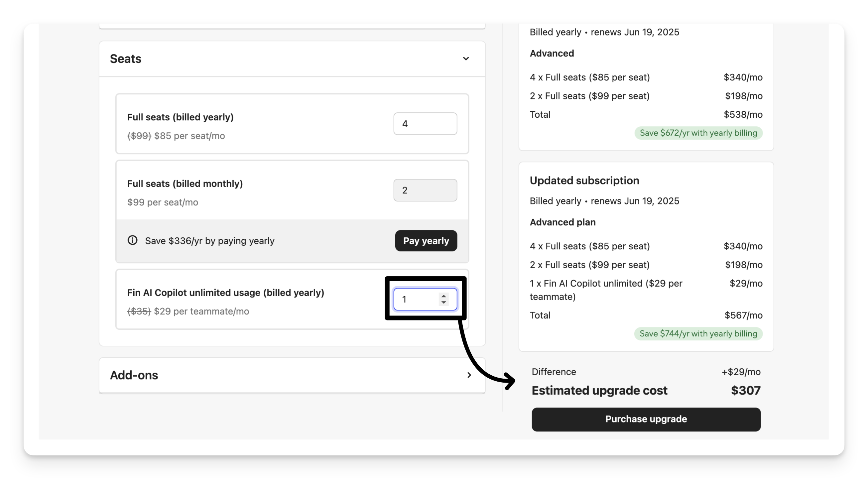Click the Save $672/yr yearly billing badge
The width and height of the screenshot is (868, 479).
[x=698, y=133]
